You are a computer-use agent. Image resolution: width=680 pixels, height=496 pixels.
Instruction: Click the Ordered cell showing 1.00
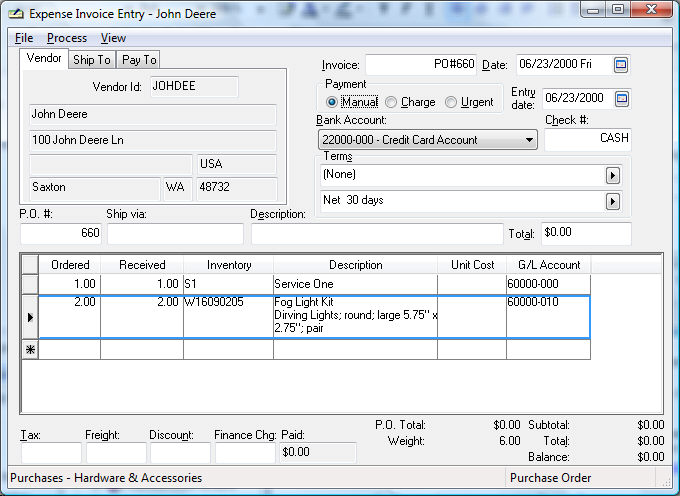pyautogui.click(x=70, y=284)
